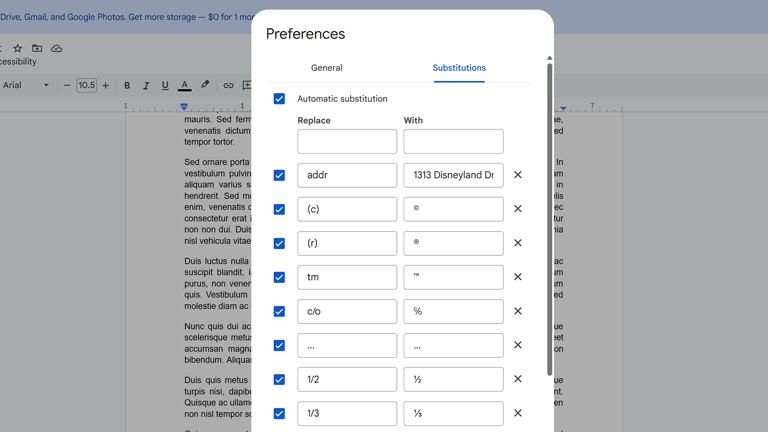Toggle bold formatting
The image size is (768, 432).
click(x=127, y=85)
